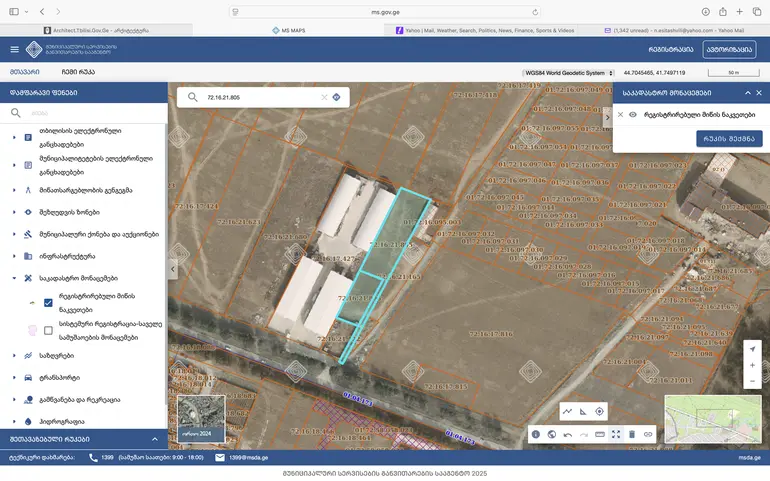Image resolution: width=770 pixels, height=481 pixels.
Task: Collapse the expanded cadastral data tree group
Action: click(14, 278)
